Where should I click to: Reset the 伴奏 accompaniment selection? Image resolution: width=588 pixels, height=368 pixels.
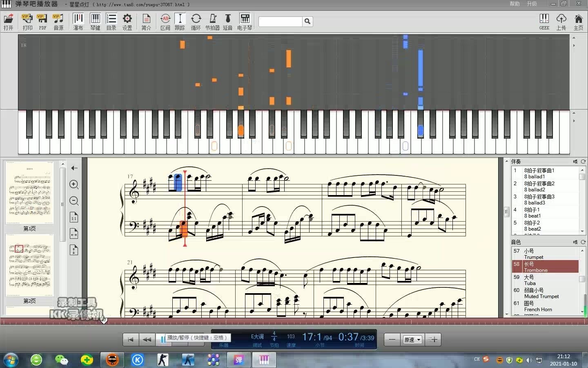583,162
